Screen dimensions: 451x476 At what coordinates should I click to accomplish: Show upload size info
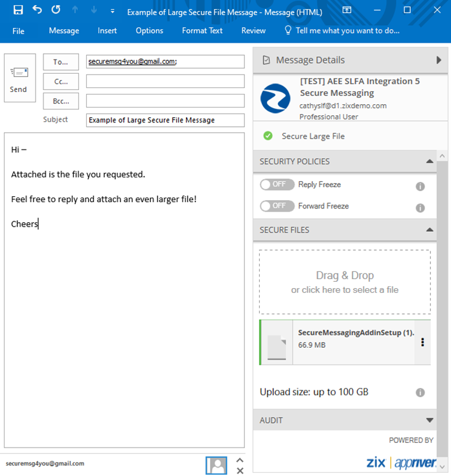(x=420, y=392)
